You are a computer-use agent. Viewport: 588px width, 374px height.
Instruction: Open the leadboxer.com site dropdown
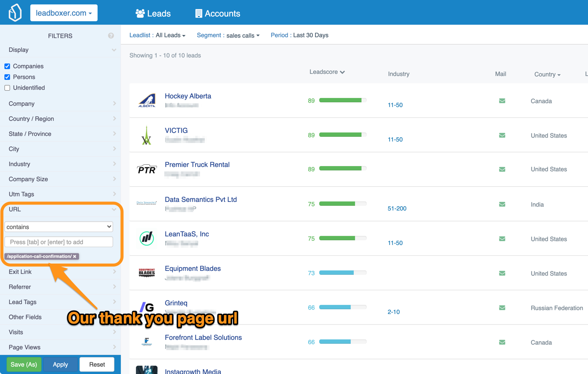click(64, 13)
